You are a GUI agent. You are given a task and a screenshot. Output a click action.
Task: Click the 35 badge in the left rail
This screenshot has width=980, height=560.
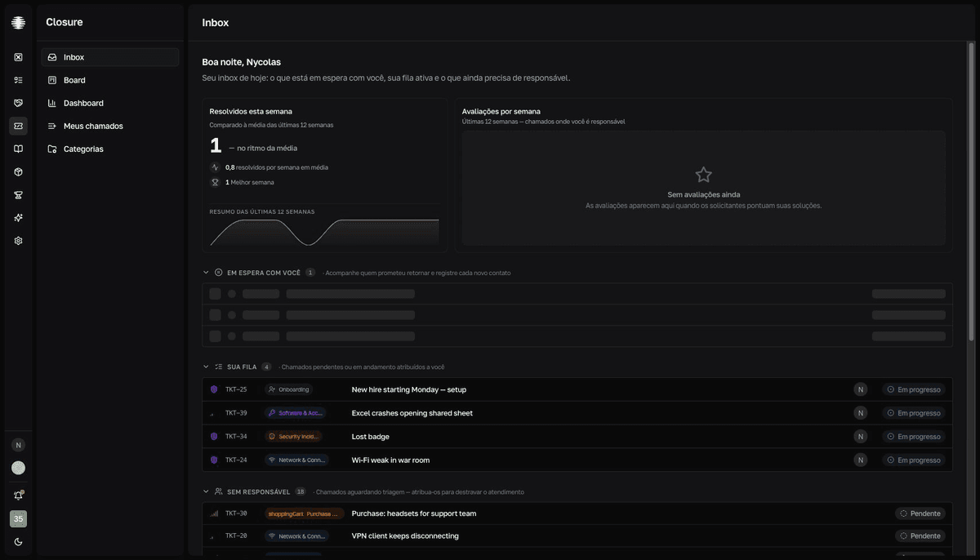tap(18, 518)
